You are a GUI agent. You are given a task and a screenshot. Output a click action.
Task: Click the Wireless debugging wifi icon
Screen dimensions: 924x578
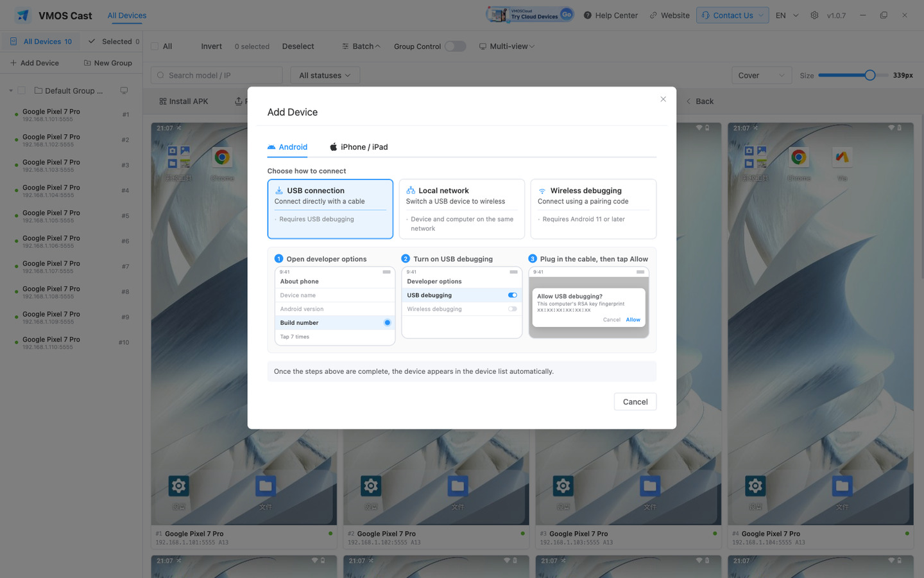point(542,191)
